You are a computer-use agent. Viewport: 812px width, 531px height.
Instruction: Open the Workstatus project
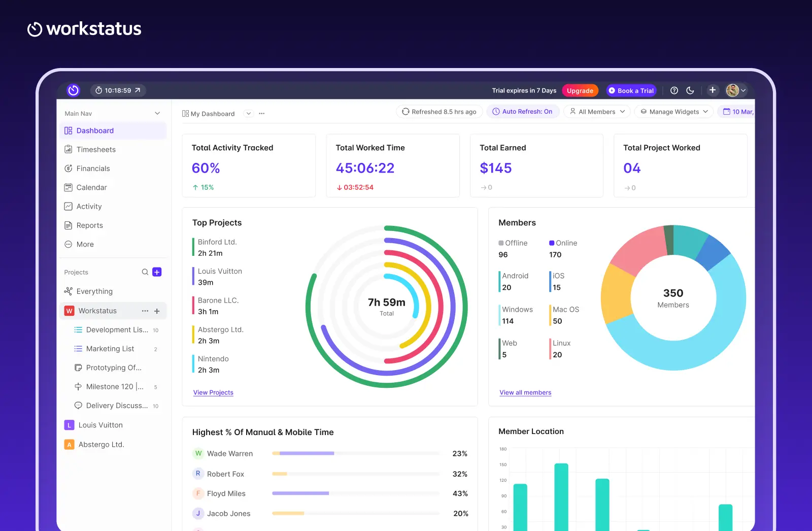pos(97,311)
